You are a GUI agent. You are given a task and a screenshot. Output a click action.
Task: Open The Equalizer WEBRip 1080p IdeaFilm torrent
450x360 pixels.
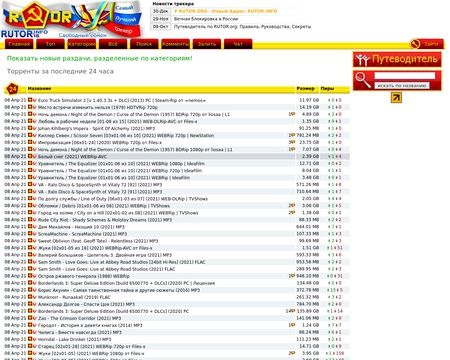[x=121, y=163]
